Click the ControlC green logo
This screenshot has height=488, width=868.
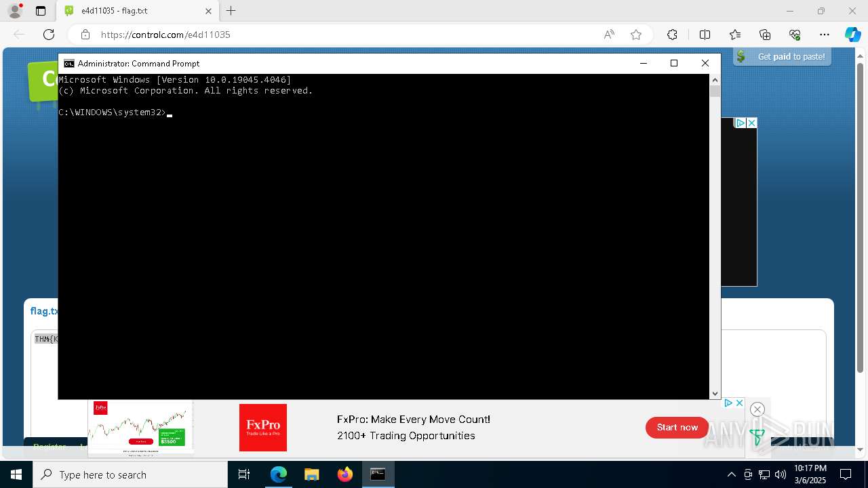click(x=42, y=81)
